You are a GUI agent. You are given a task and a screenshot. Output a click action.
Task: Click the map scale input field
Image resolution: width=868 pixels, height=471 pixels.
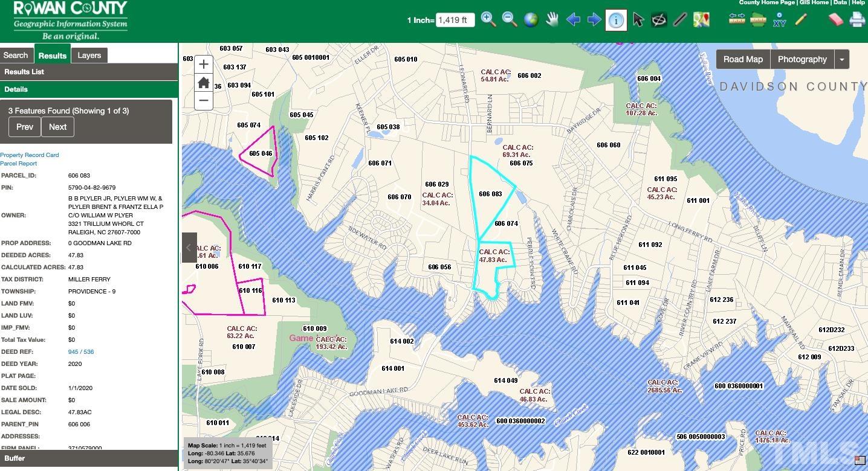pyautogui.click(x=455, y=20)
